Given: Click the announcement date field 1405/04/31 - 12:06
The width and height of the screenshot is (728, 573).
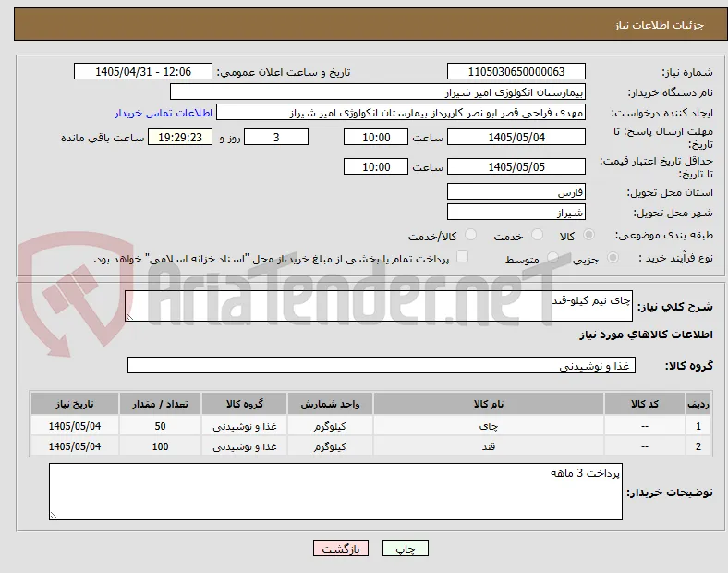Looking at the screenshot, I should coord(143,71).
